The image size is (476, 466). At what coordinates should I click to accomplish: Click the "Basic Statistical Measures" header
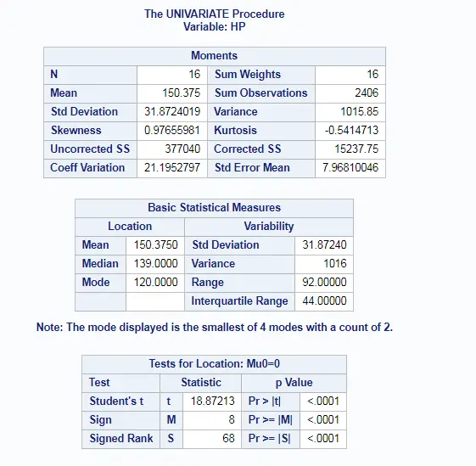point(215,208)
